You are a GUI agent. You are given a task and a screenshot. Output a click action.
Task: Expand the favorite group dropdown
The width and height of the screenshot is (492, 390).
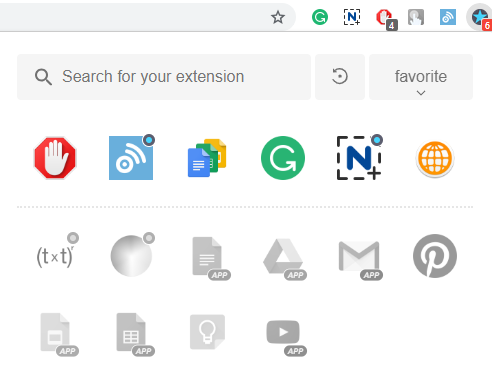coord(421,77)
